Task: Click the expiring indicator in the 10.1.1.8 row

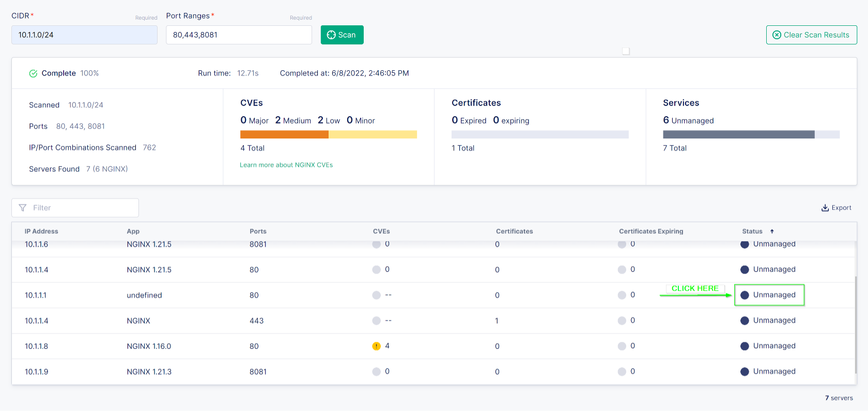Action: 622,346
